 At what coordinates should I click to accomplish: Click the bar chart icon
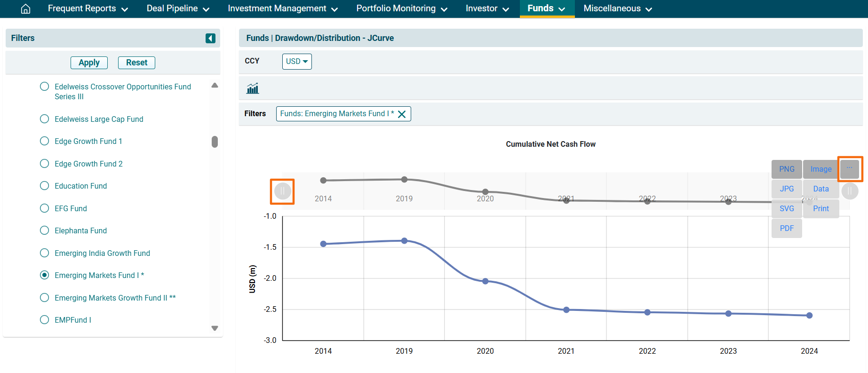pyautogui.click(x=253, y=88)
